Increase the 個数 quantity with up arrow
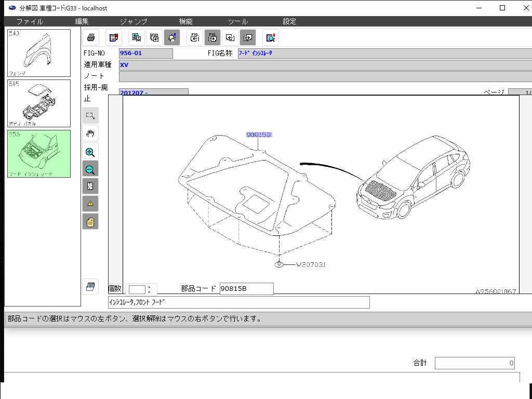The image size is (532, 399). 150,287
